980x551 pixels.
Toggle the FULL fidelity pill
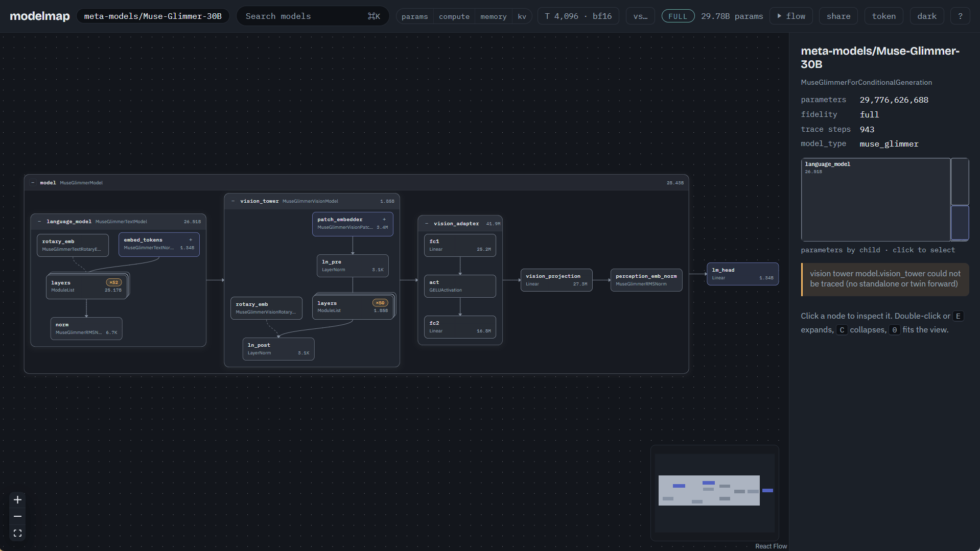(678, 16)
